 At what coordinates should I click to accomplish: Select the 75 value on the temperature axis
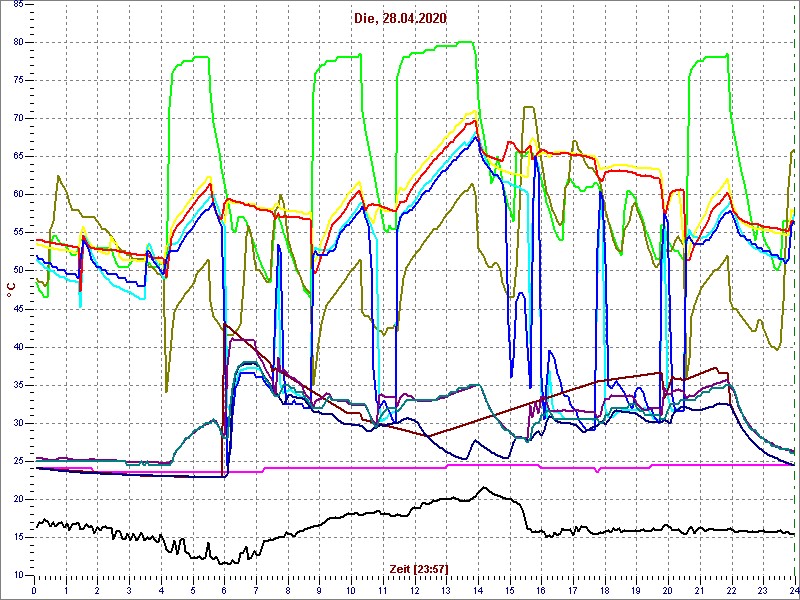coord(17,80)
